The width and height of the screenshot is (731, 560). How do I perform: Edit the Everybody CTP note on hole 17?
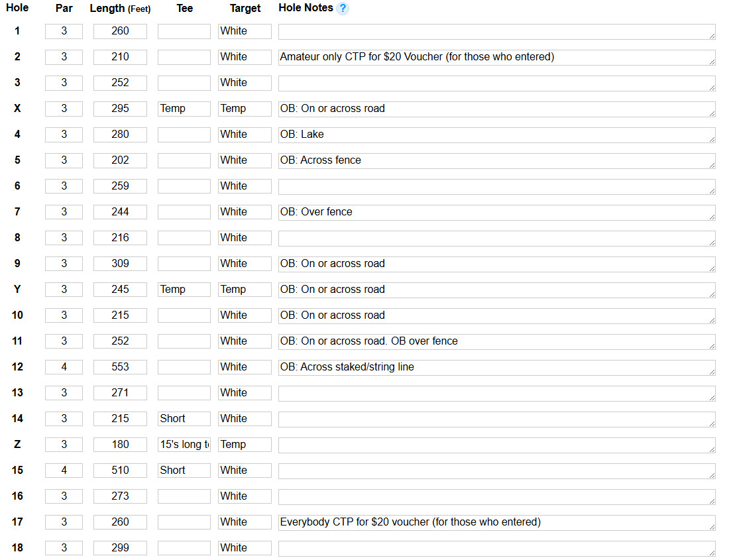click(x=497, y=523)
